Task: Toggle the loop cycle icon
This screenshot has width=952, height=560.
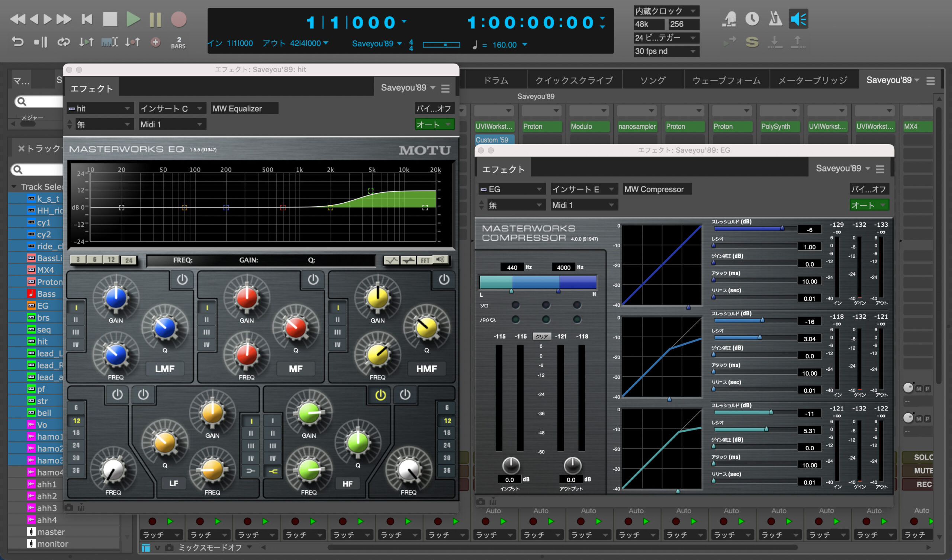Action: [64, 42]
